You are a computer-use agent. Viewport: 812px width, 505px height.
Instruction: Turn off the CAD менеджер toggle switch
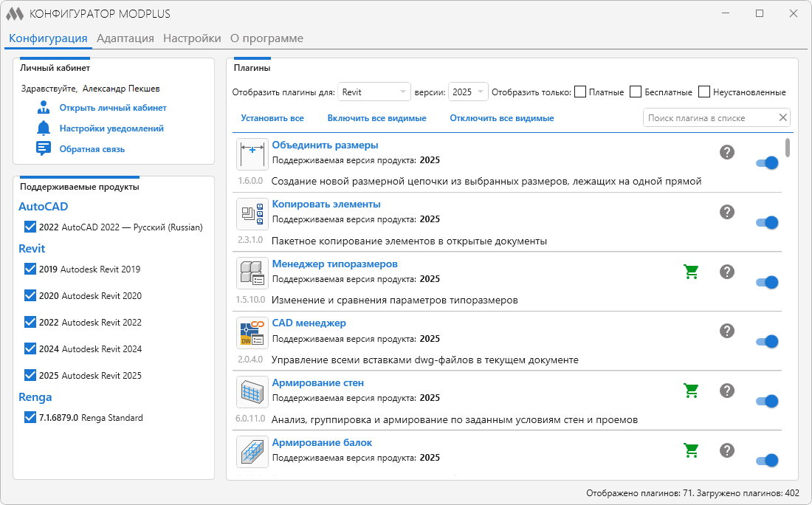[767, 342]
